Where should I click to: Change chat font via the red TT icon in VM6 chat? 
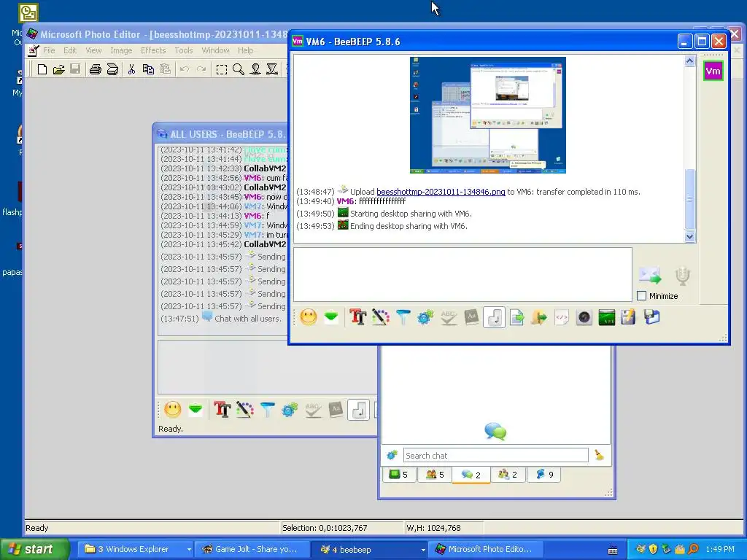click(357, 317)
